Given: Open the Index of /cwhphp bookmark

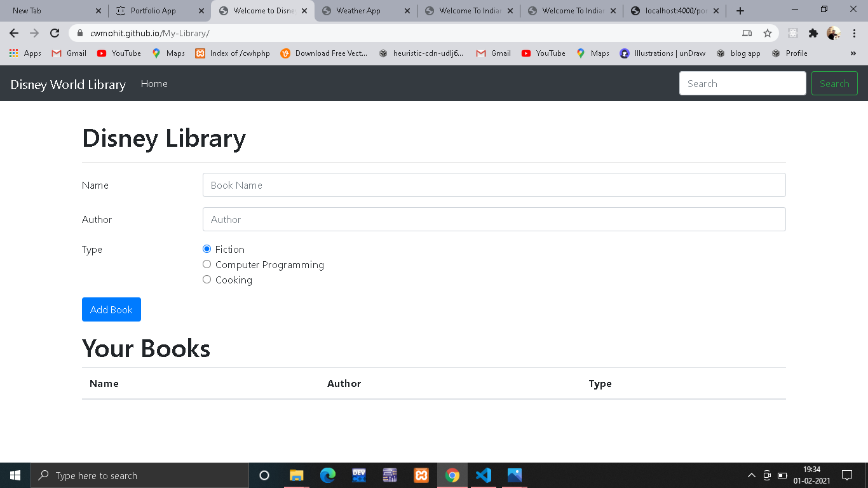Looking at the screenshot, I should [x=233, y=53].
